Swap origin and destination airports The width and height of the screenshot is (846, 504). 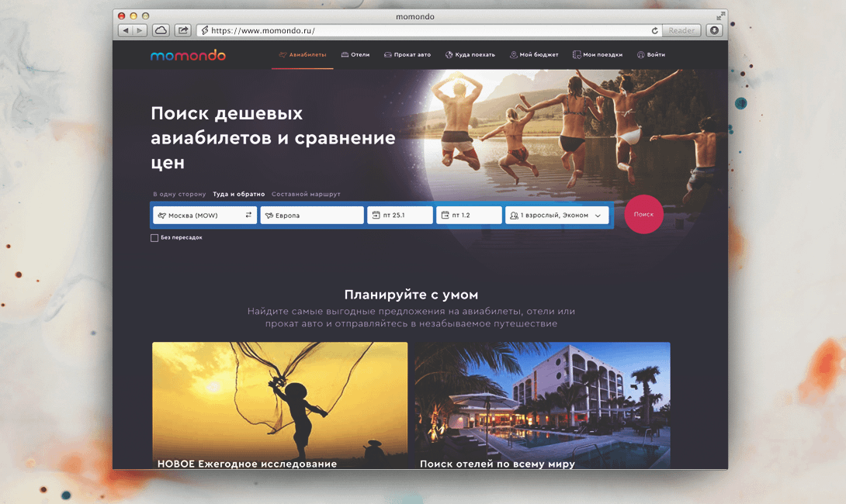[249, 215]
